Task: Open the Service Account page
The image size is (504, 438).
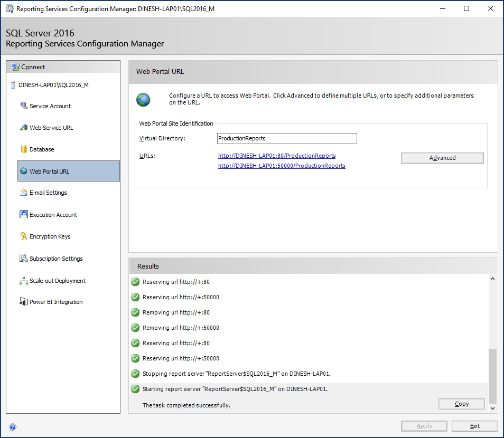Action: 50,106
